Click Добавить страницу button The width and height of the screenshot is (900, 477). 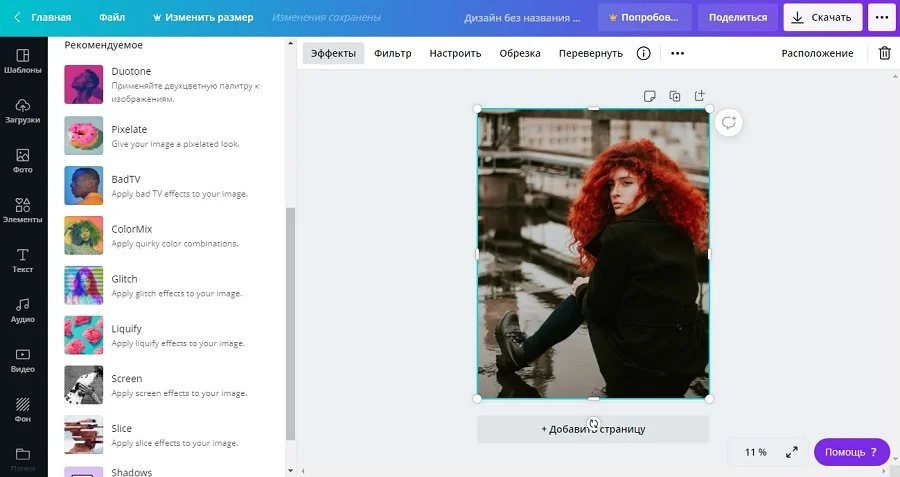coord(593,429)
